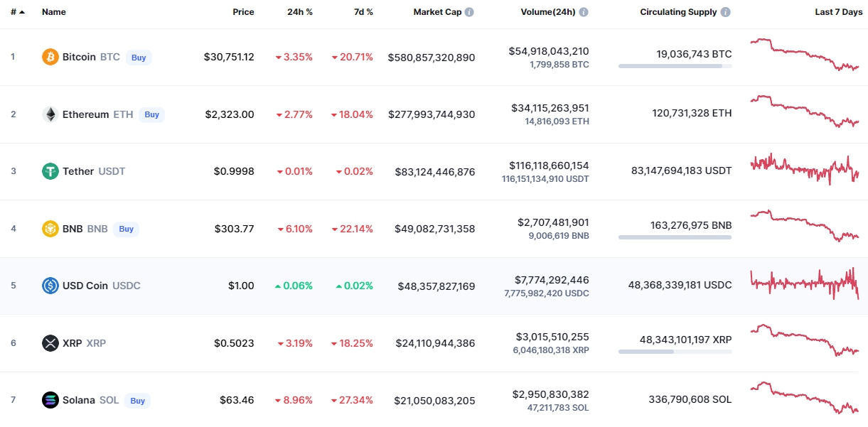Click the Buy button next to Ethereum
The height and width of the screenshot is (427, 868).
pyautogui.click(x=152, y=114)
